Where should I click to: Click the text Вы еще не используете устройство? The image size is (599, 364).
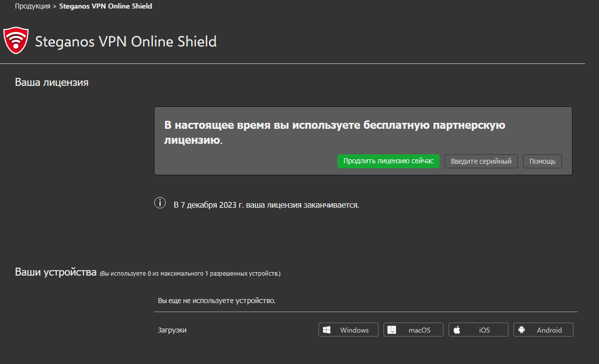point(216,301)
